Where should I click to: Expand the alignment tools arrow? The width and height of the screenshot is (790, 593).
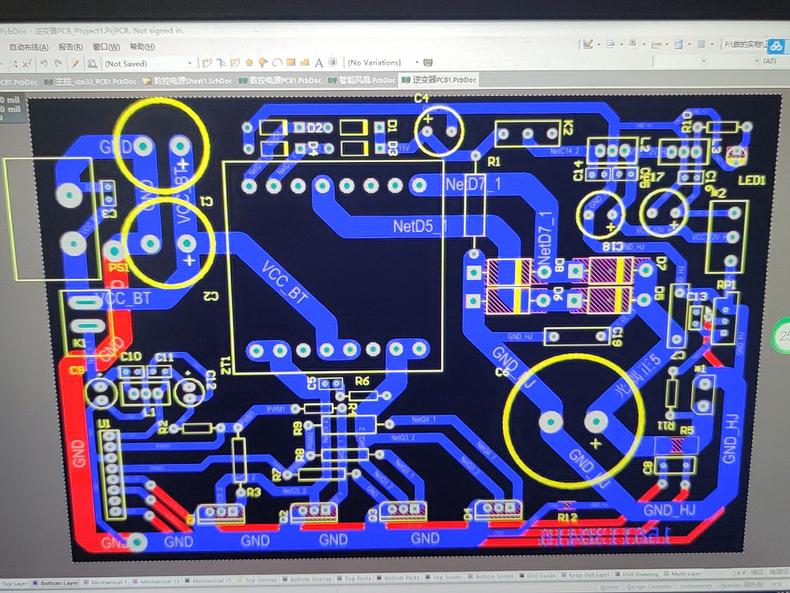621,44
